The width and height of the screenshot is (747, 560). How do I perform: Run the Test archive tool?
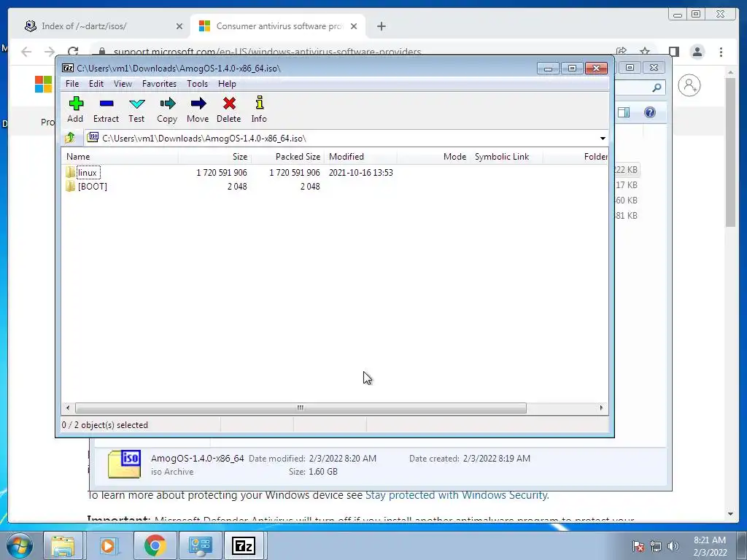tap(136, 104)
